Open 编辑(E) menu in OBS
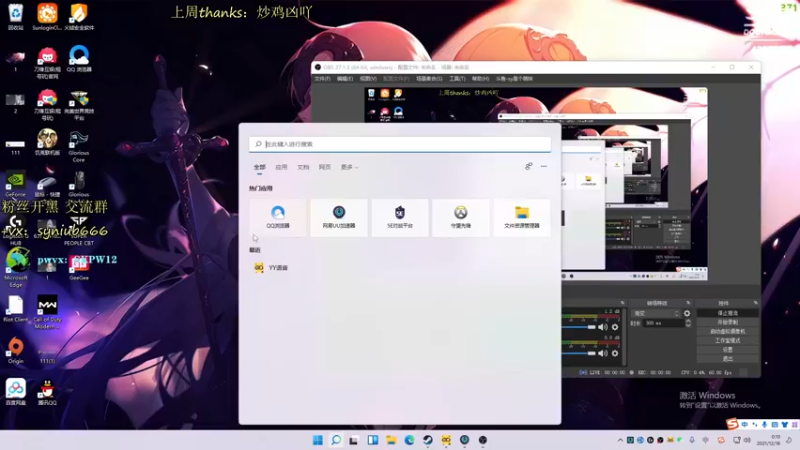The height and width of the screenshot is (450, 800). coord(345,79)
